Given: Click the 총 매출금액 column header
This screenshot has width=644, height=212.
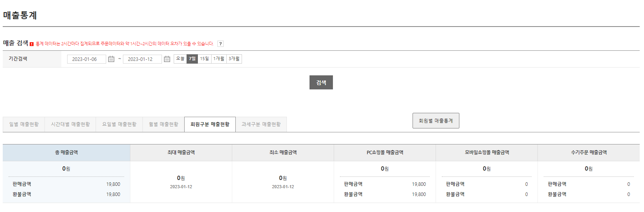Looking at the screenshot, I should pyautogui.click(x=66, y=153).
